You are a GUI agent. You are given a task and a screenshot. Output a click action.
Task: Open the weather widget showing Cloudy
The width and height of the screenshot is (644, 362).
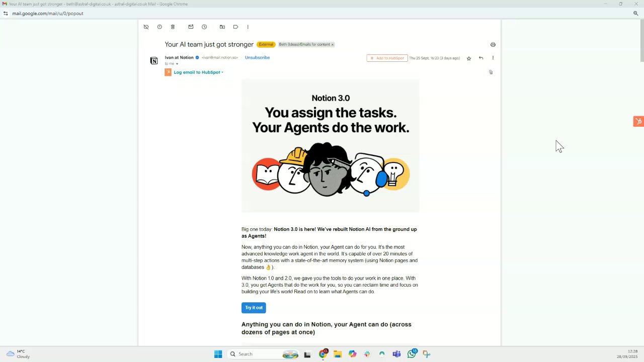[18, 354]
